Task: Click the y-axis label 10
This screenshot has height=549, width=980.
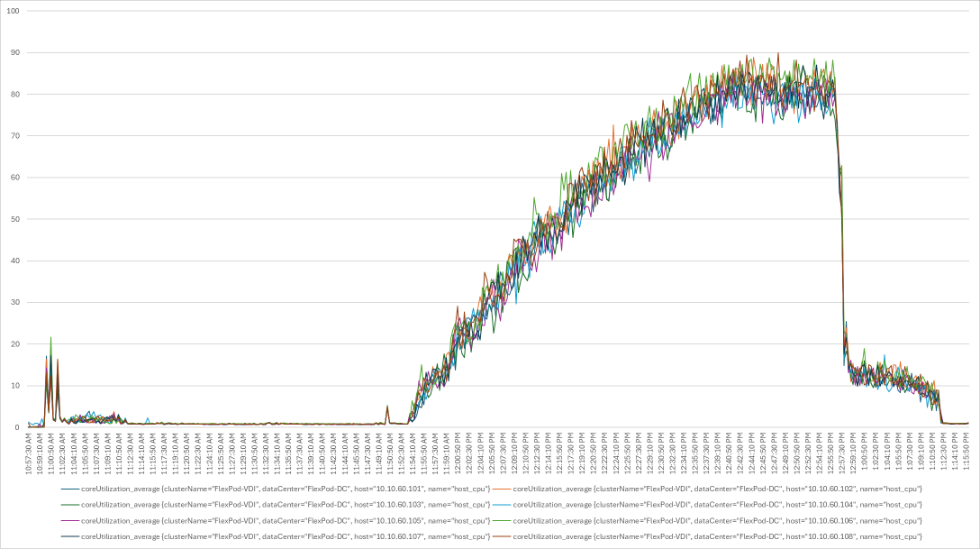Action: point(15,386)
